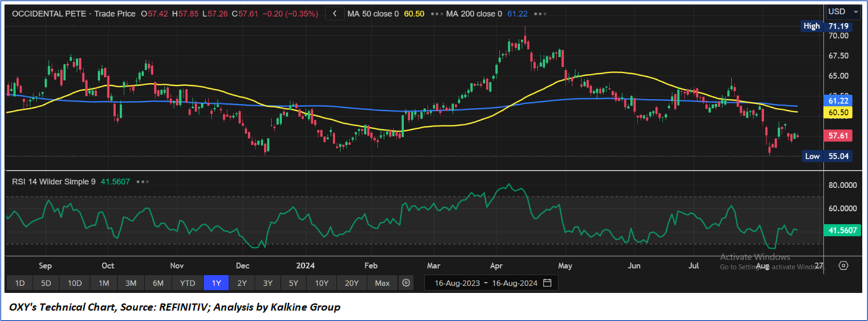Click calendar icon in date range field
The image size is (868, 321).
[547, 282]
